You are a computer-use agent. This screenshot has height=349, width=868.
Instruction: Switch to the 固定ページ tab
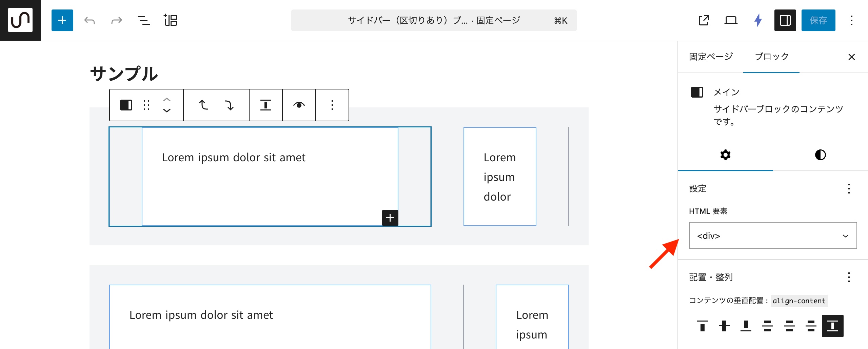(x=711, y=57)
